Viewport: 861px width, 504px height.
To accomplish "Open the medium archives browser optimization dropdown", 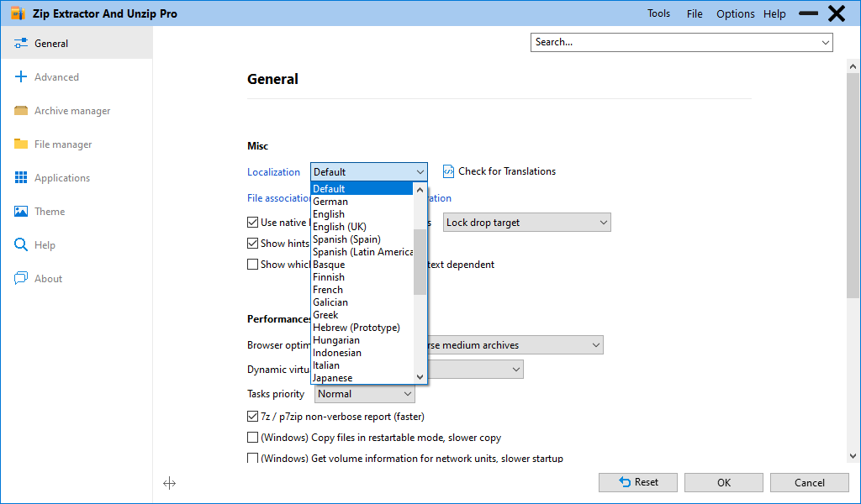I will pos(515,345).
